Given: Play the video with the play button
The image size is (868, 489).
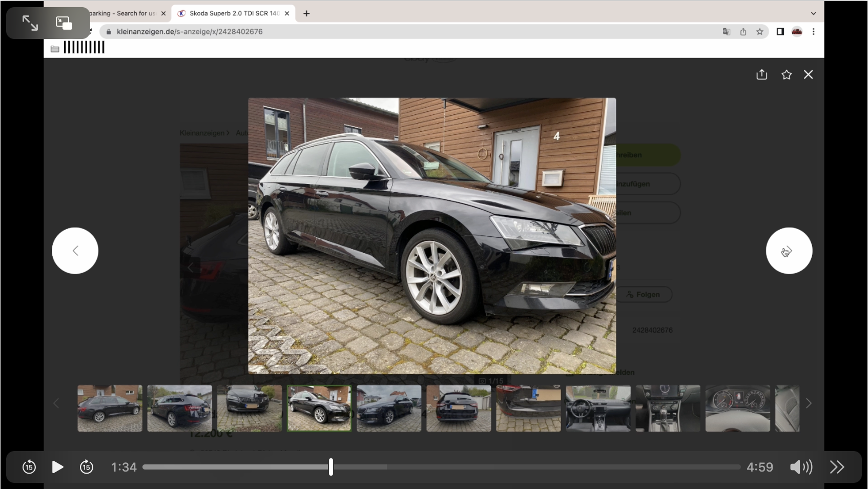Looking at the screenshot, I should 58,467.
